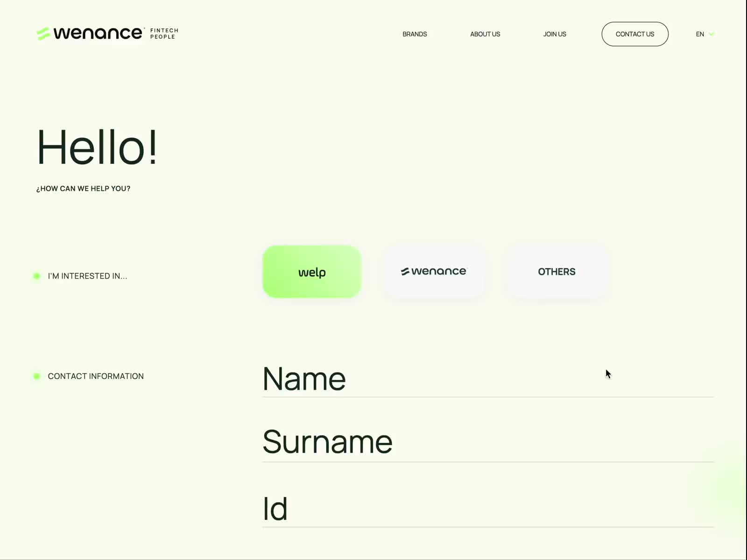Open the Wenance logo homepage link
The width and height of the screenshot is (747, 560).
pos(107,33)
